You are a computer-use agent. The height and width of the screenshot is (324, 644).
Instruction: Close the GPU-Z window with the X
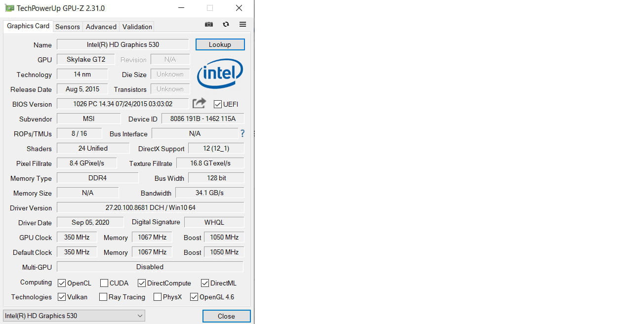[x=239, y=8]
